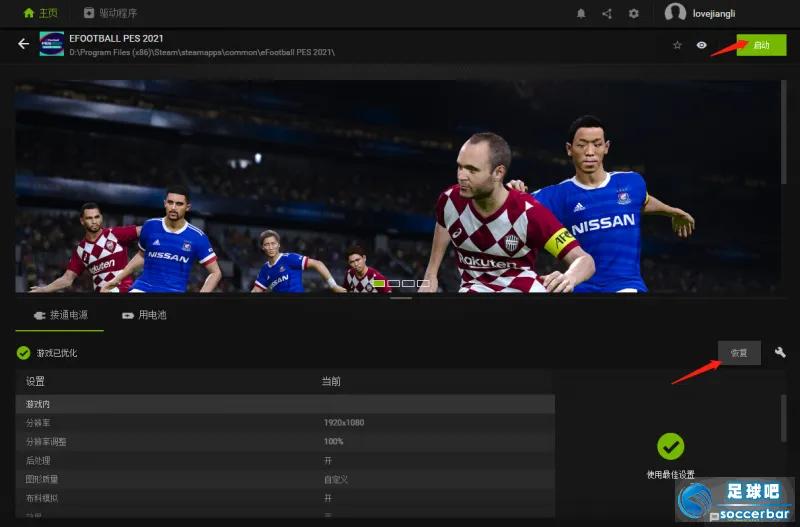800x527 pixels.
Task: Open the lovejiangli account name
Action: [x=714, y=14]
